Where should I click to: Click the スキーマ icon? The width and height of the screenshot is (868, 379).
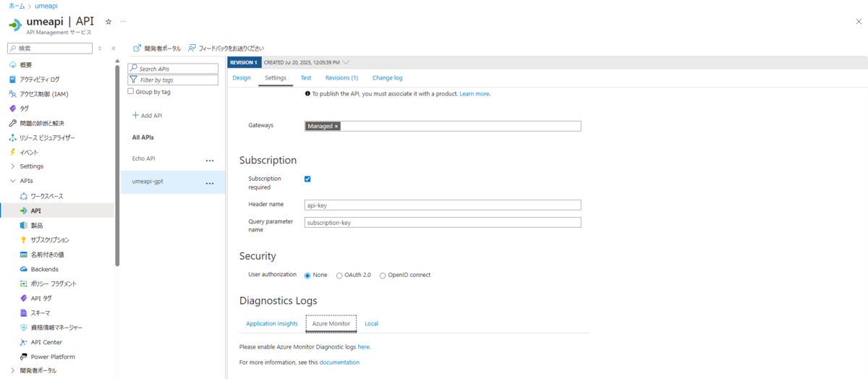click(24, 312)
